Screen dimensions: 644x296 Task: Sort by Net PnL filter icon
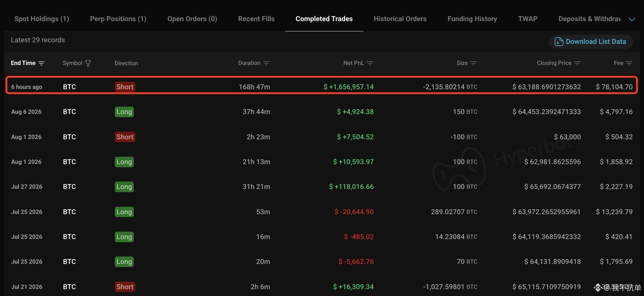click(x=370, y=63)
